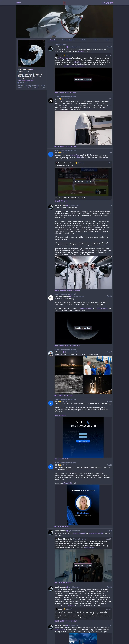Open the Shift4 avatar on the 17h tweet
Image resolution: width=129 pixels, height=644 pixels.
coord(51,154)
